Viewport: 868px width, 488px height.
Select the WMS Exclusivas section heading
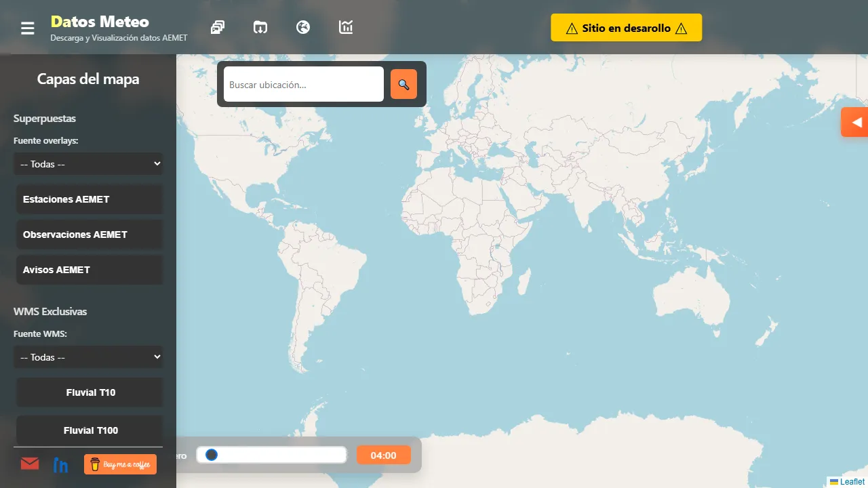coord(50,311)
